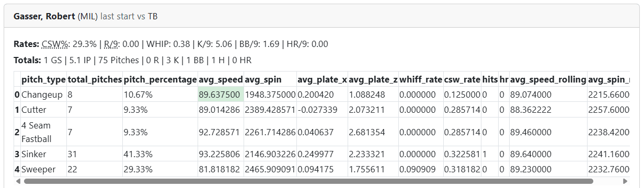Select the avg_plate_z column header

[x=373, y=80]
